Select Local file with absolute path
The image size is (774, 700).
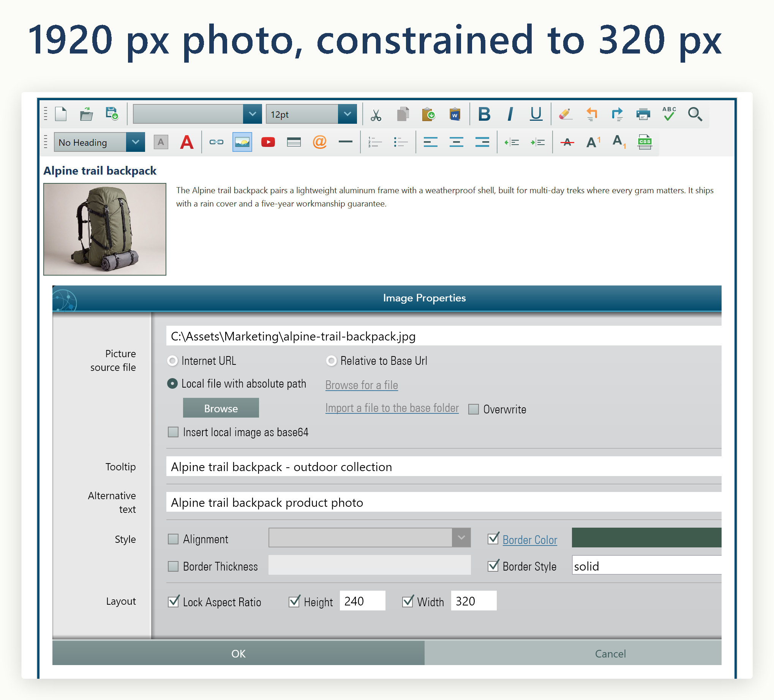pyautogui.click(x=173, y=383)
